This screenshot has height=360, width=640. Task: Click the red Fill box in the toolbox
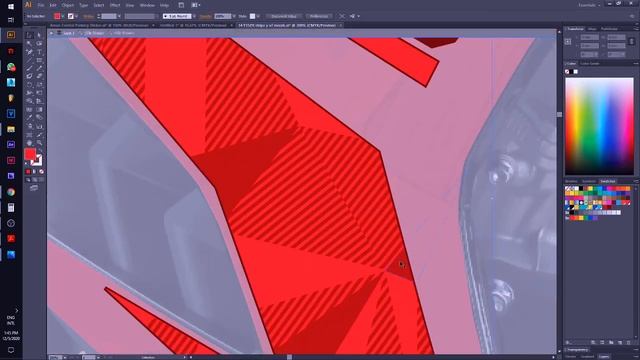pyautogui.click(x=30, y=154)
